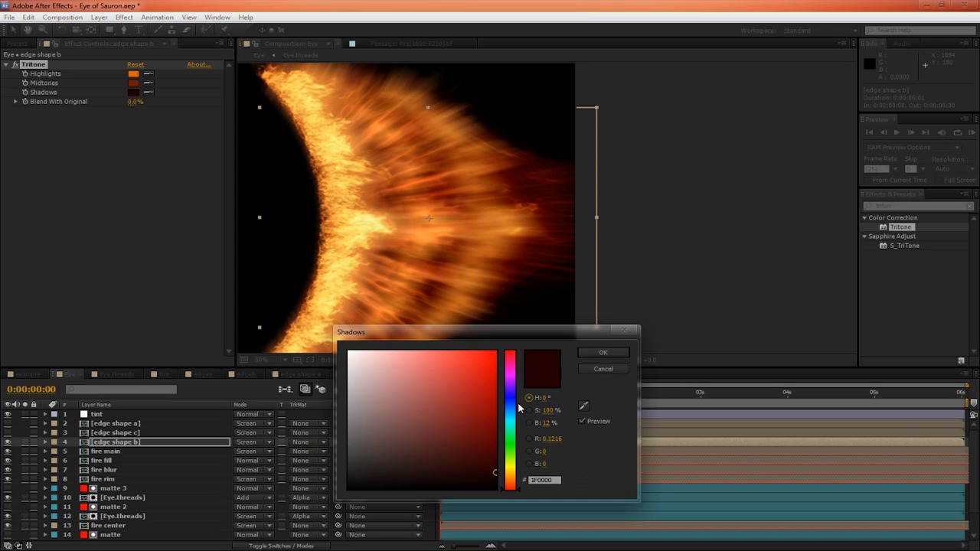Reset the Tritone effect

coord(136,64)
